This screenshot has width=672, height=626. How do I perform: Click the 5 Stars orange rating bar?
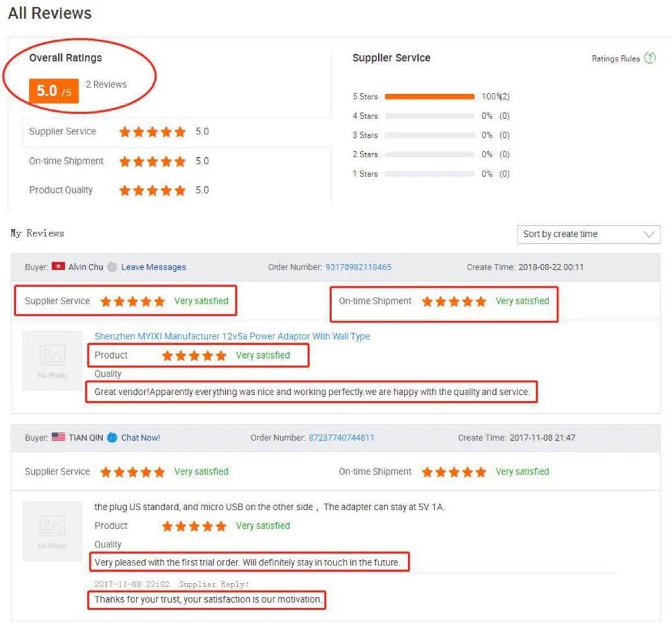[429, 97]
